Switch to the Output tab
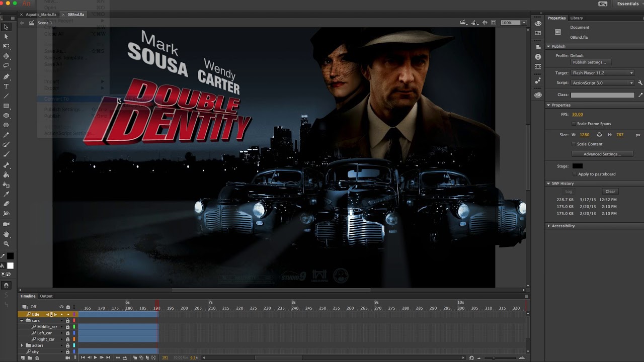The image size is (644, 362). tap(46, 296)
